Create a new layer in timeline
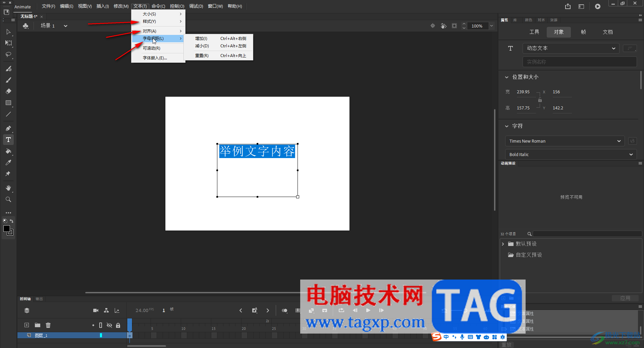This screenshot has height=348, width=644. tap(26, 325)
